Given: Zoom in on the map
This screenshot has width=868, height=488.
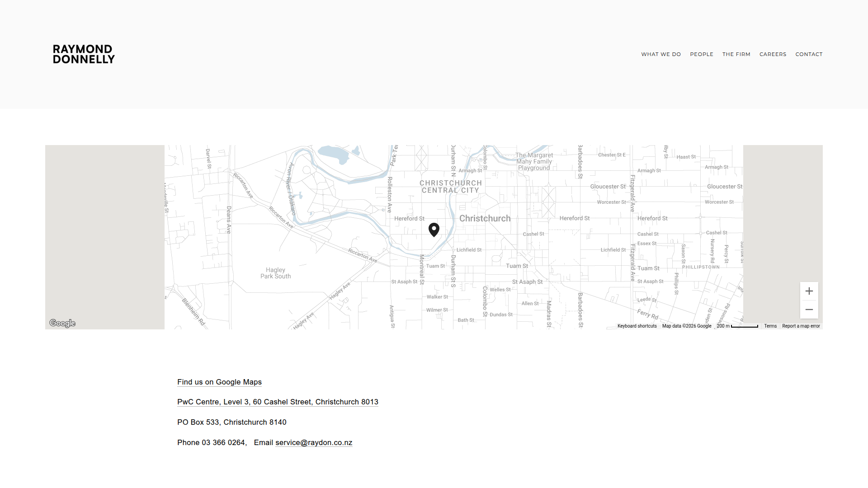Looking at the screenshot, I should [x=809, y=291].
